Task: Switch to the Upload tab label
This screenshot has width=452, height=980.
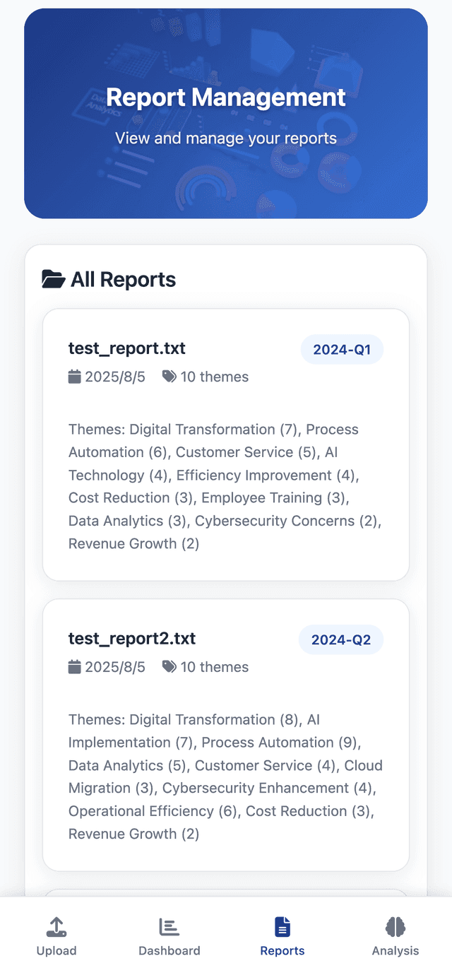Action: tap(56, 951)
